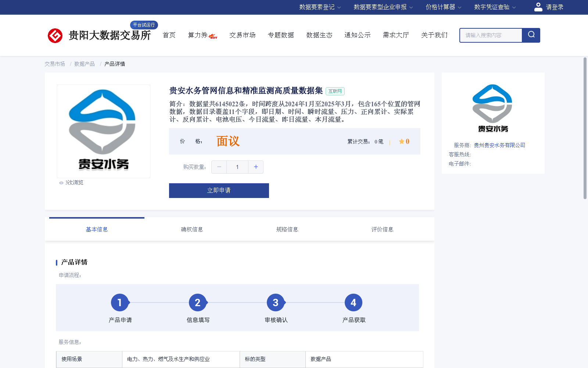
Task: Click step 4 circle 产品获取
Action: click(x=354, y=302)
